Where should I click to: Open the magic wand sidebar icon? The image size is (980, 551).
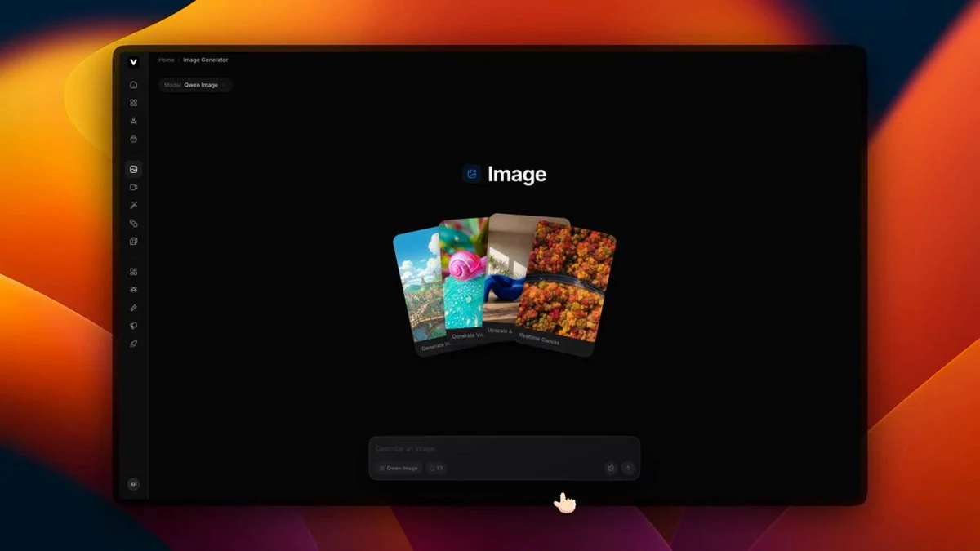[x=133, y=205]
